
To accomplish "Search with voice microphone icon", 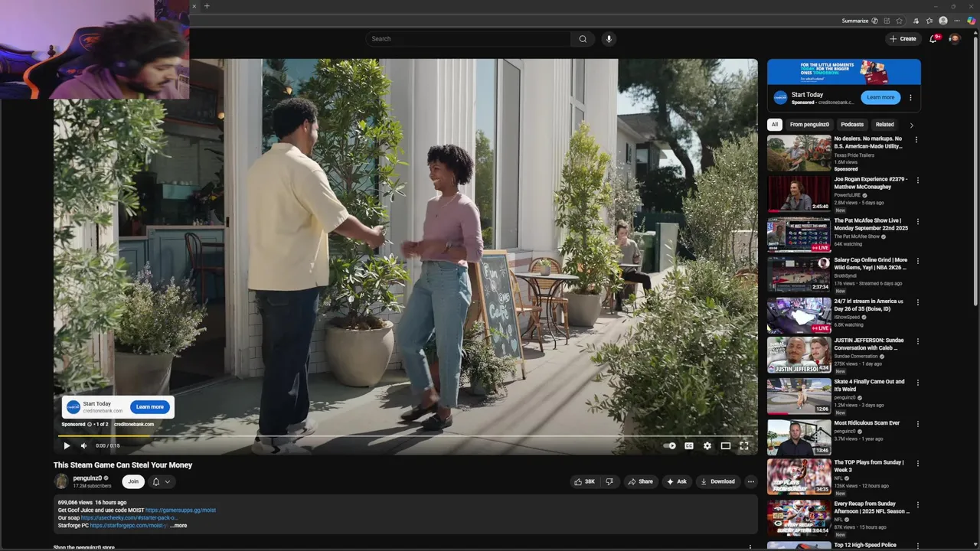I will point(609,39).
